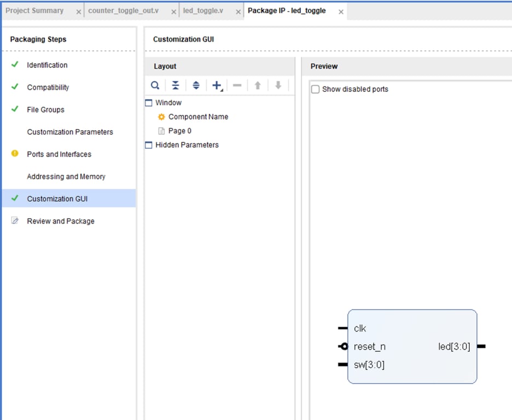Click the Page 0 document icon
Image resolution: width=512 pixels, height=420 pixels.
(x=161, y=131)
